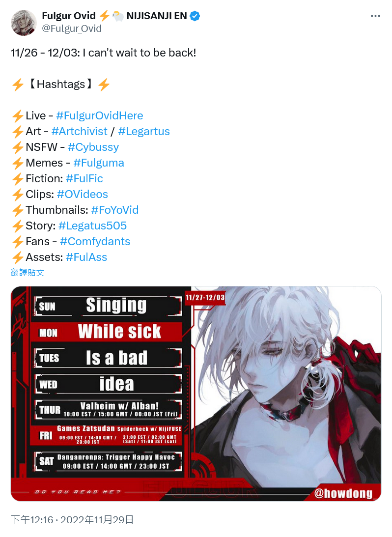392x537 pixels.
Task: Open the @Fulgur_Ovid handle link
Action: pos(72,28)
